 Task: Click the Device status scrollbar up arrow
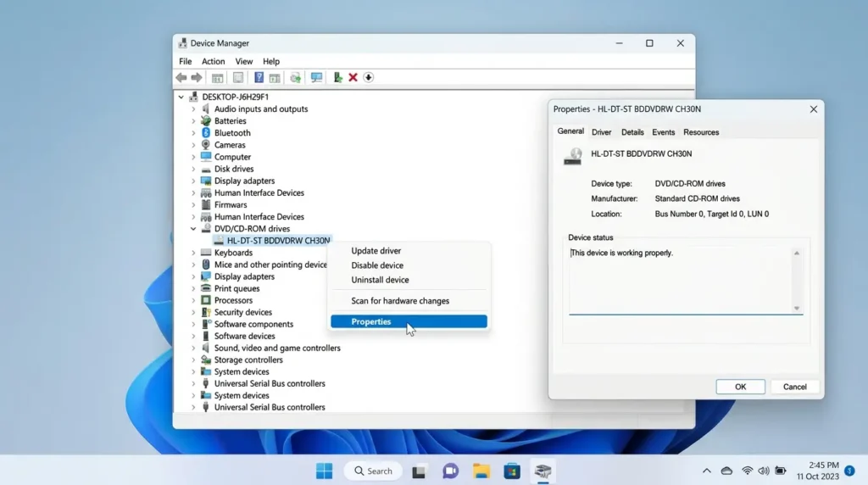tap(797, 253)
